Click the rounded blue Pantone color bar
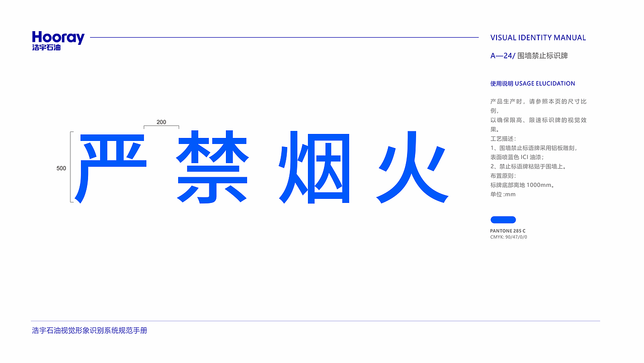 tap(503, 220)
